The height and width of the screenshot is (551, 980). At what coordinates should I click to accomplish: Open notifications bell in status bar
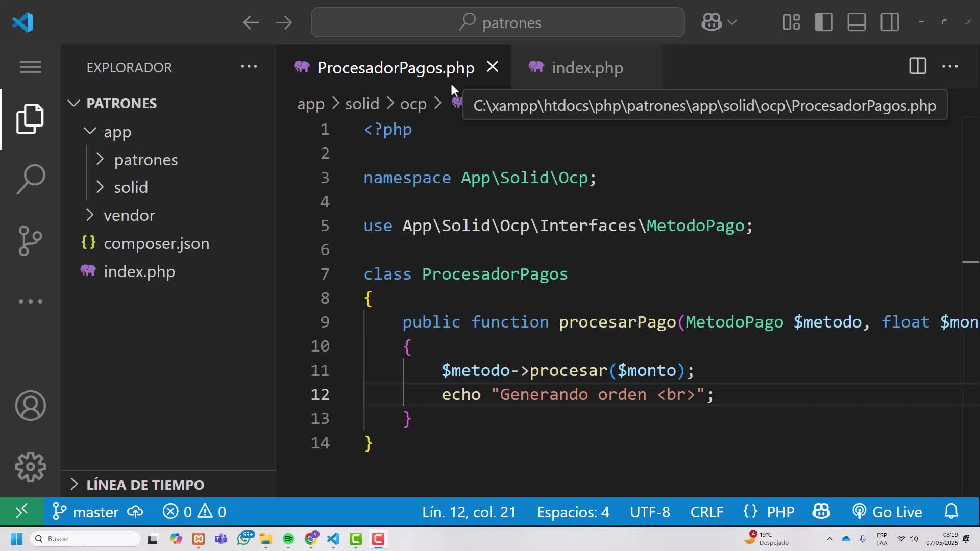951,511
